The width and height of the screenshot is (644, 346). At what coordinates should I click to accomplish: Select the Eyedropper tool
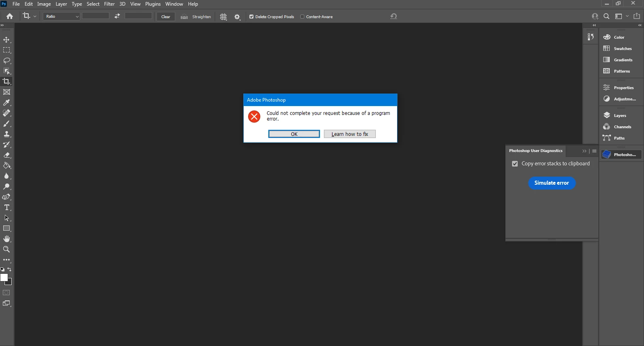(x=6, y=102)
